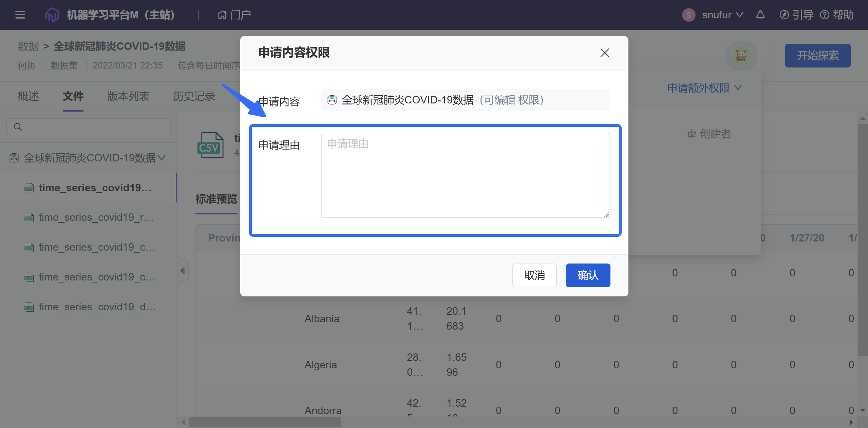Open the 引导 guide compass icon
Screen dimensions: 868x428
(784, 15)
